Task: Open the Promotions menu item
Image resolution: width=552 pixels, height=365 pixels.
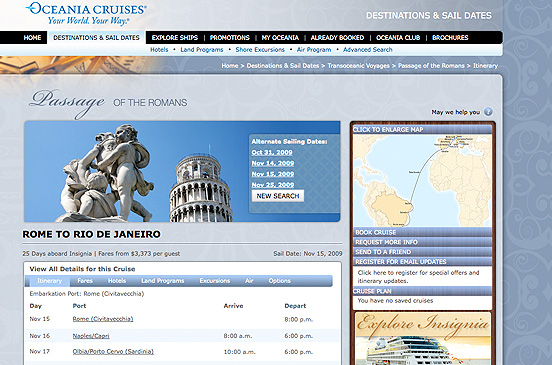Action: (230, 38)
